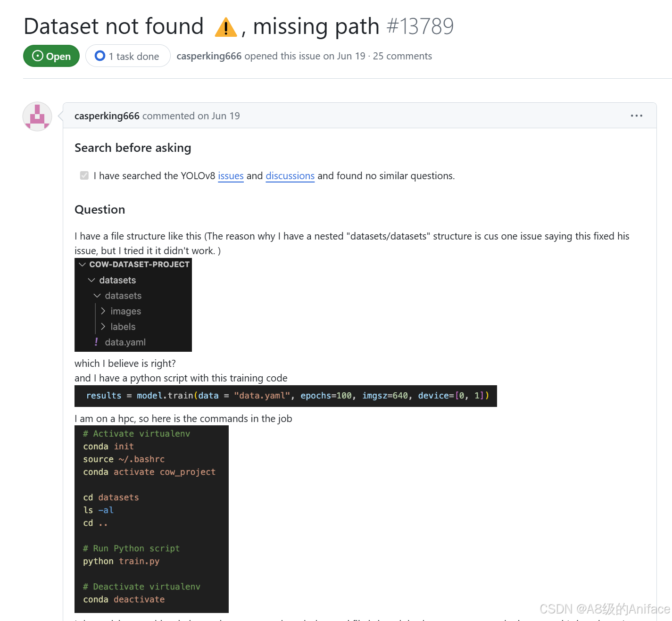Open the discussions link in the search statement
This screenshot has height=621, width=672.
290,176
